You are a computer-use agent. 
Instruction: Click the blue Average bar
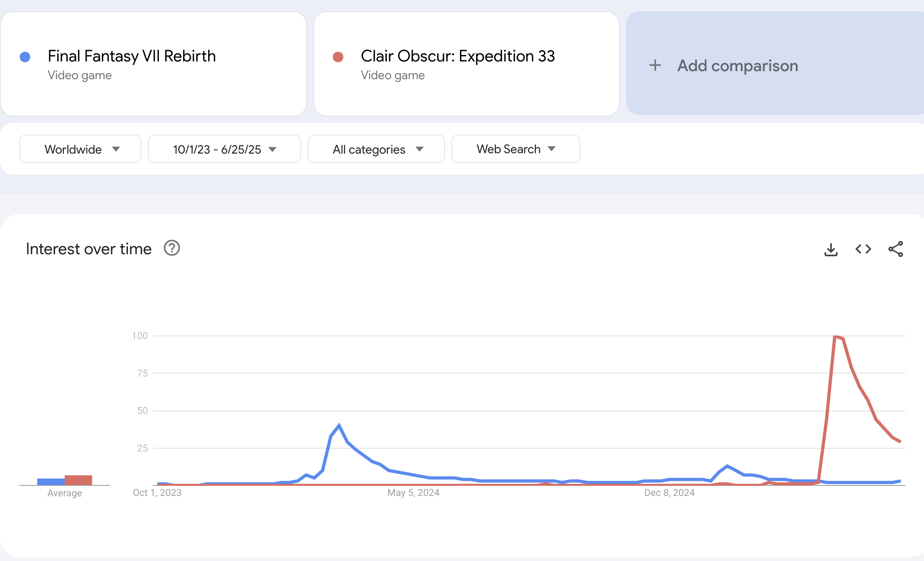[51, 482]
